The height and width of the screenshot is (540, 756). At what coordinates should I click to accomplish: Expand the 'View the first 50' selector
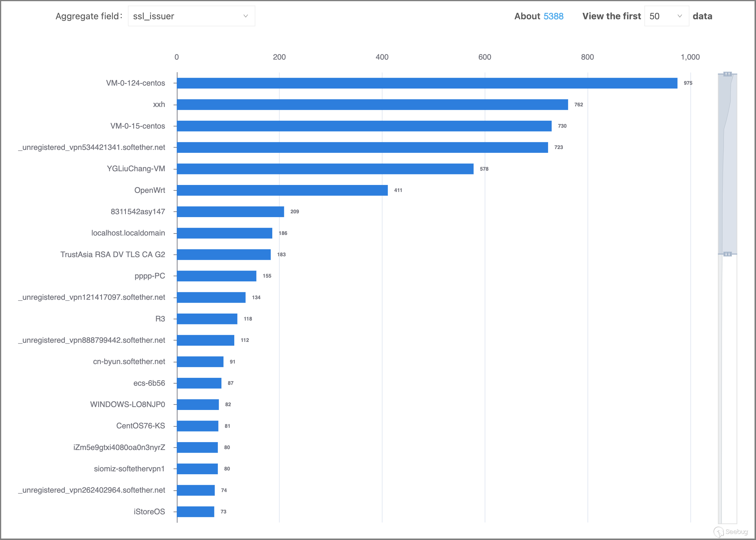[x=666, y=16]
